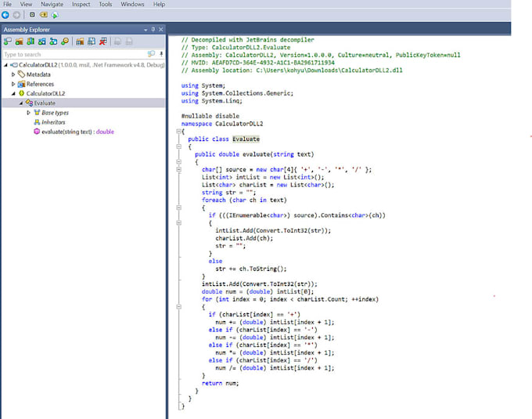532x419 pixels.
Task: Collapse the foreach loop block fold marker
Action: 179,208
